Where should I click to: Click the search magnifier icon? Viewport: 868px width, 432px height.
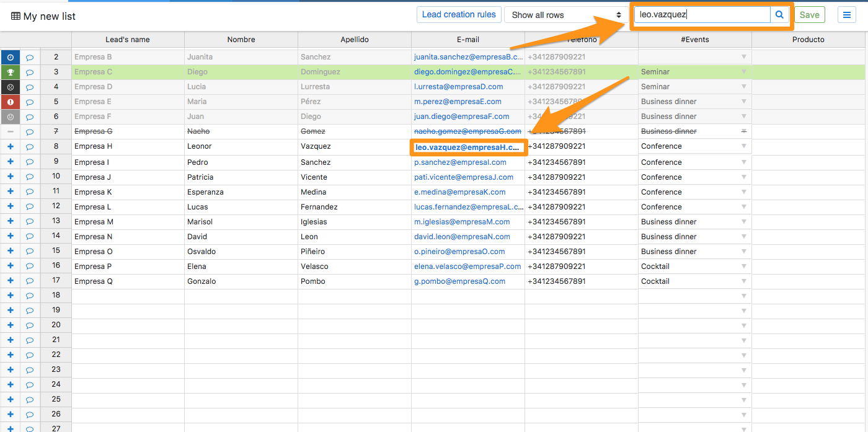pos(779,15)
